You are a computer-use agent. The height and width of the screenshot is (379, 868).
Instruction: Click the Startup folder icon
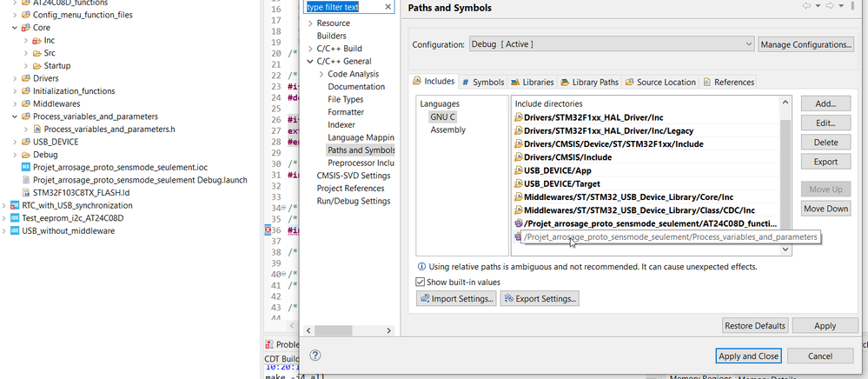(x=37, y=65)
